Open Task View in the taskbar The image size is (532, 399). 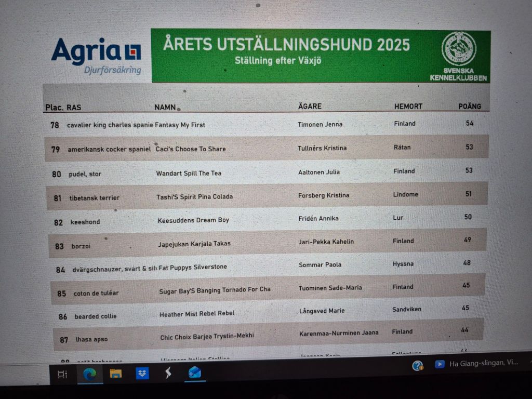62,374
